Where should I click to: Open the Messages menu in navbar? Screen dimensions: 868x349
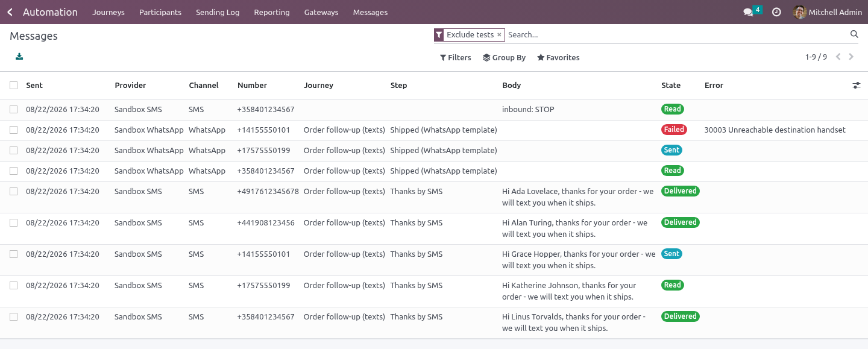(x=370, y=12)
